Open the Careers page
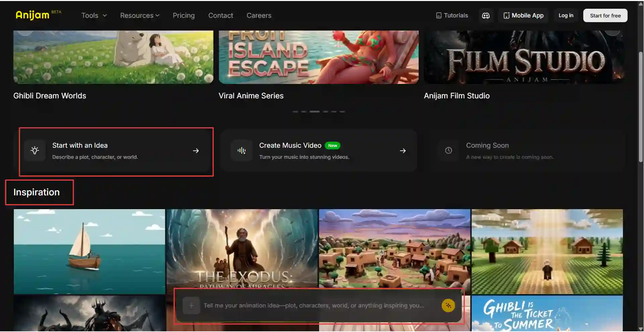This screenshot has height=332, width=644. [259, 15]
